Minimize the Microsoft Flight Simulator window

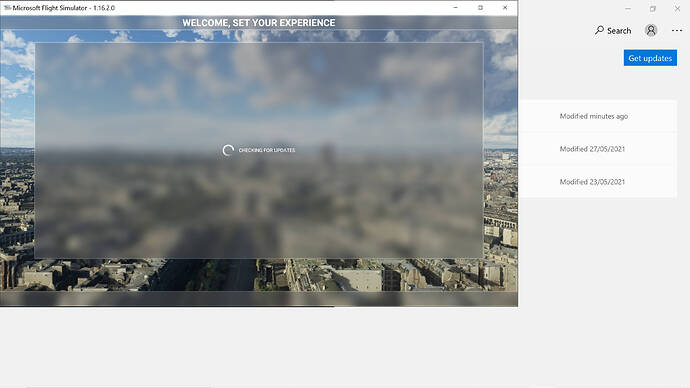(455, 7)
